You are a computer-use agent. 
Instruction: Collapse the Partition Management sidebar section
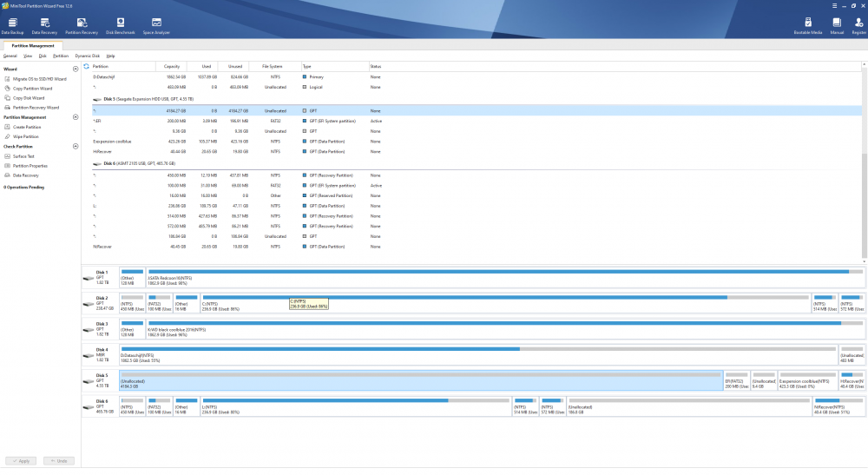click(x=76, y=117)
